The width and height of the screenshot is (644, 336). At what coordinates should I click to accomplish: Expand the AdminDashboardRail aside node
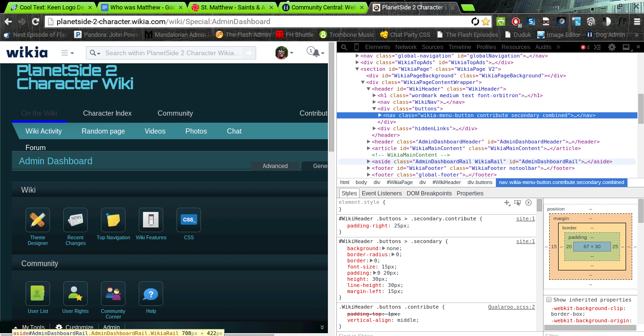368,161
